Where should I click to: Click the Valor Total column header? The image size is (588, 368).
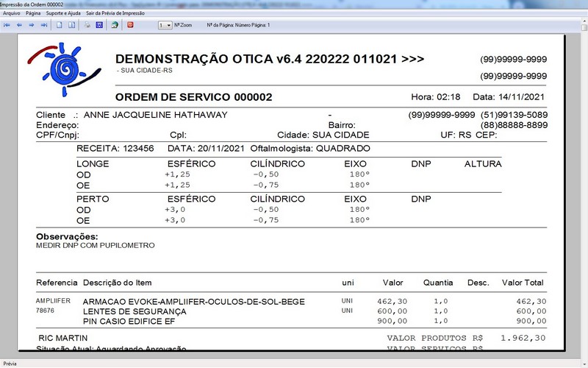point(523,283)
